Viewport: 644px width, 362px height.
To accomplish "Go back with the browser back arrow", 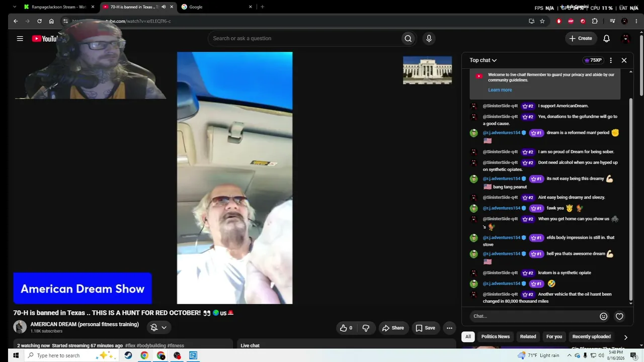I will point(16,21).
